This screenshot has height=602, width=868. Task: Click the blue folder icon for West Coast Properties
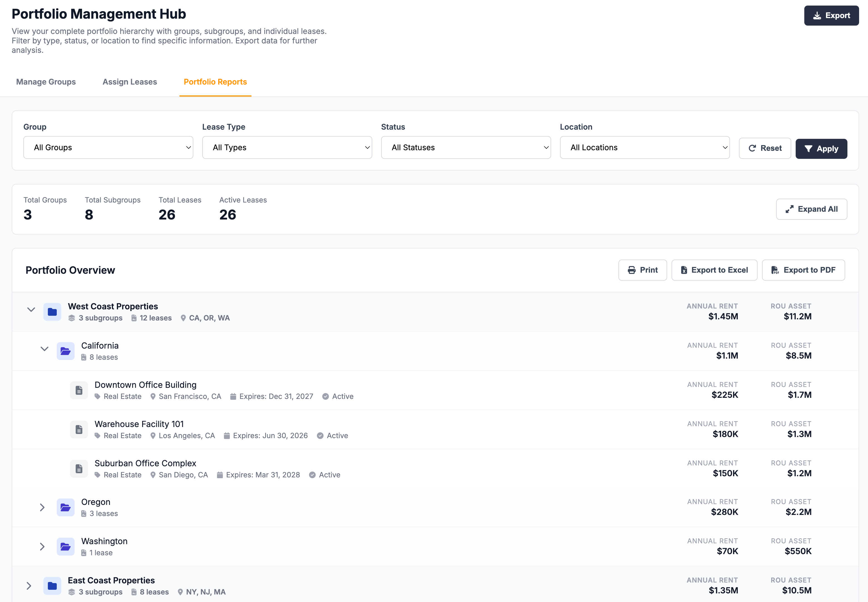click(52, 312)
